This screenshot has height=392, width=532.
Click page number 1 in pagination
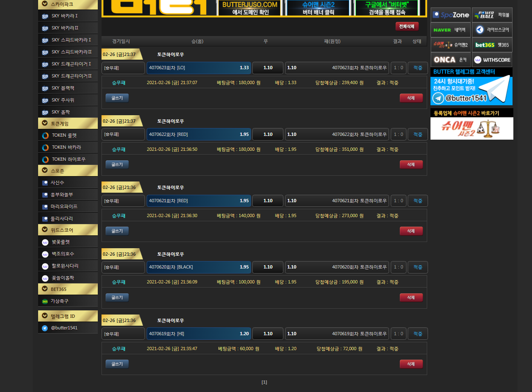[264, 382]
